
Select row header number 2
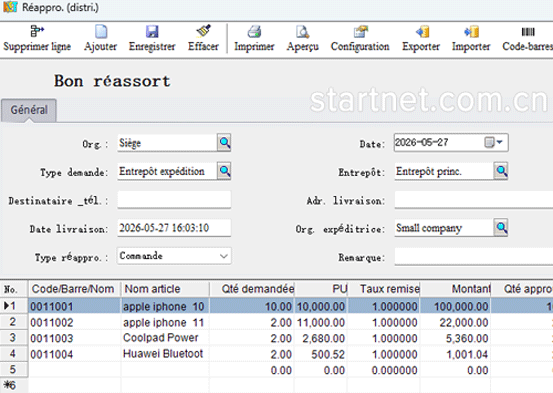[14, 321]
